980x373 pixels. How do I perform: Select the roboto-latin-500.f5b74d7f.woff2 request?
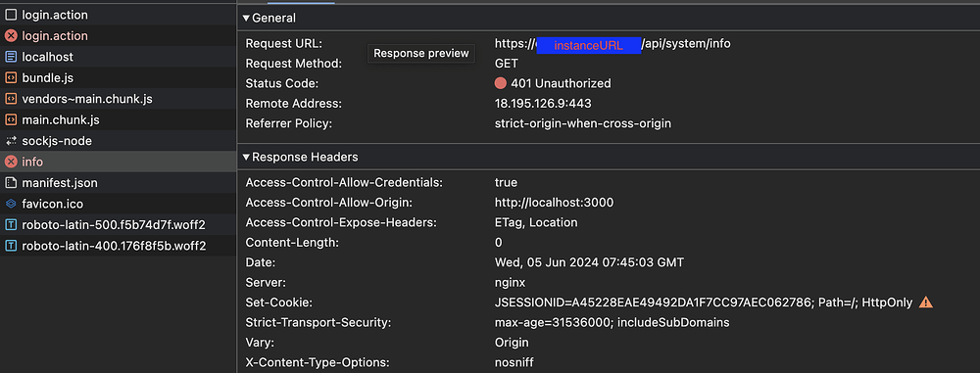tap(119, 225)
